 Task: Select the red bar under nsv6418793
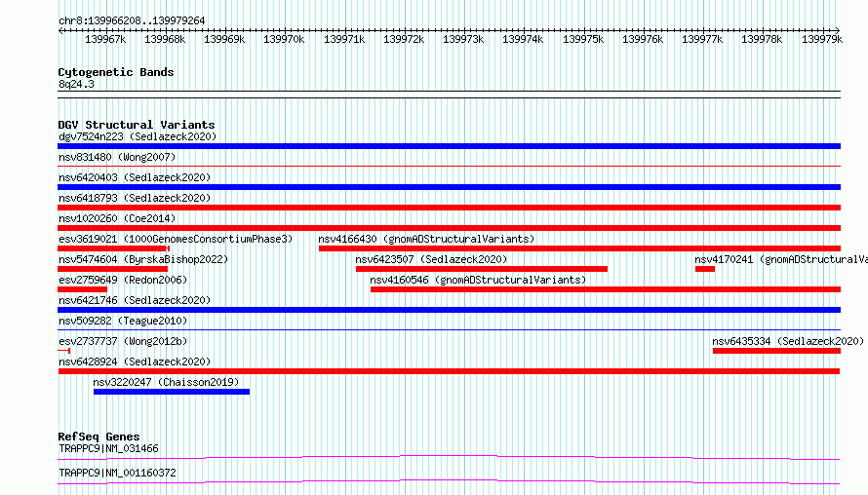coord(449,208)
